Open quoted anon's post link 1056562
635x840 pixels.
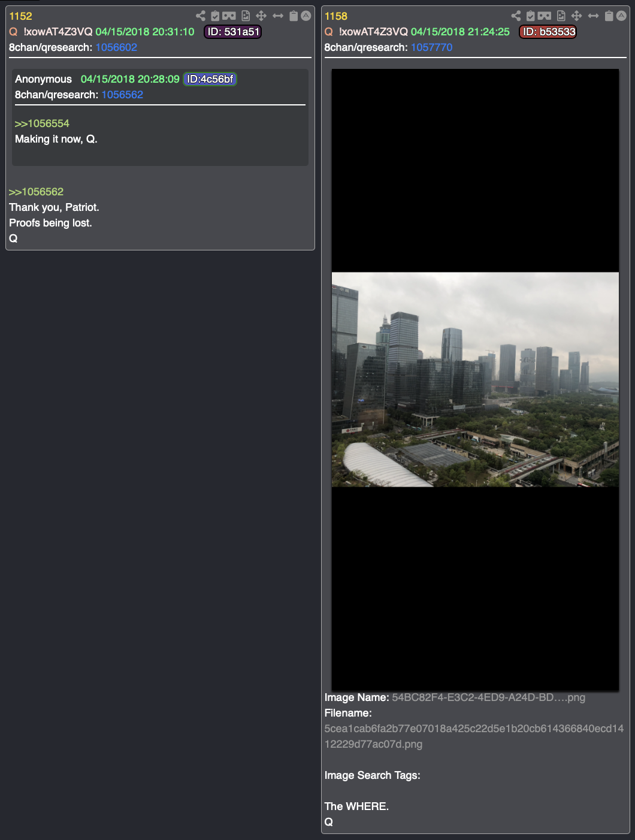(122, 95)
